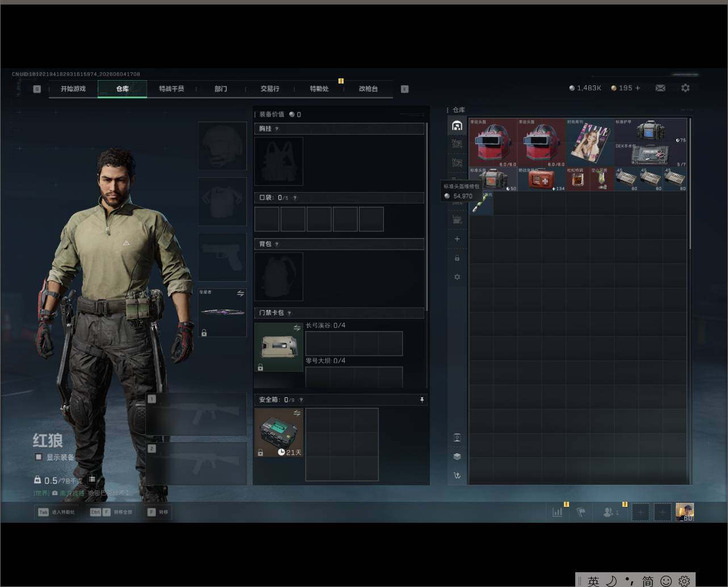Click the first empty pocket slot

[x=267, y=219]
